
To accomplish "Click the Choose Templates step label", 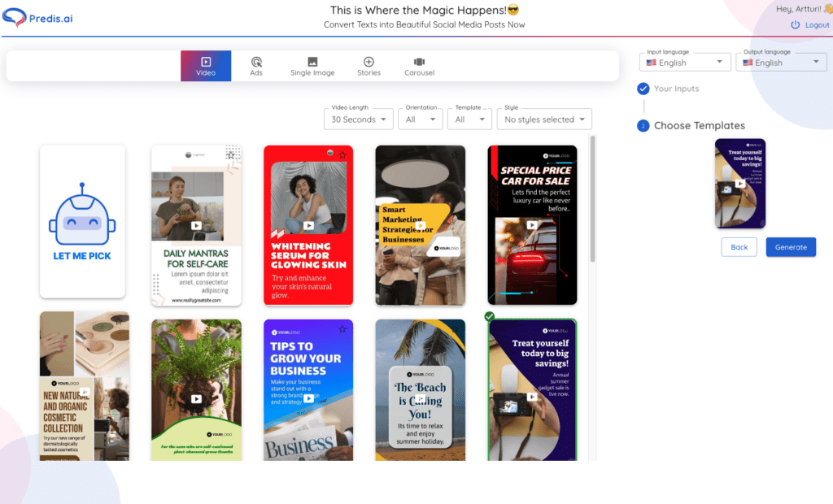I will pos(700,126).
